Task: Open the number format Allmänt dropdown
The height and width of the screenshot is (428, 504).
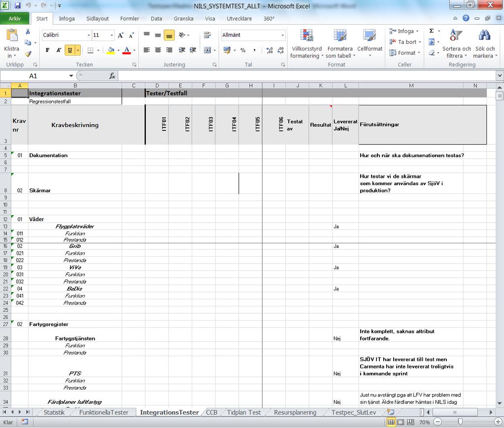Action: point(282,35)
